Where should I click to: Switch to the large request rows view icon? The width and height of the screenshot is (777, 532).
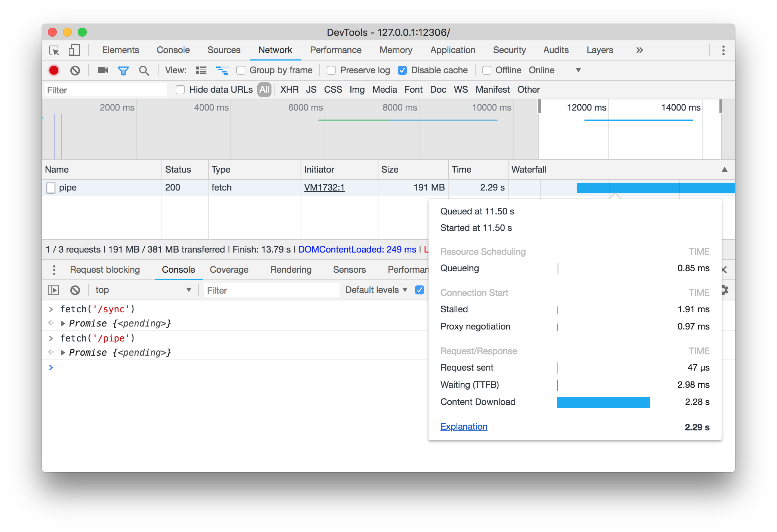[x=201, y=70]
